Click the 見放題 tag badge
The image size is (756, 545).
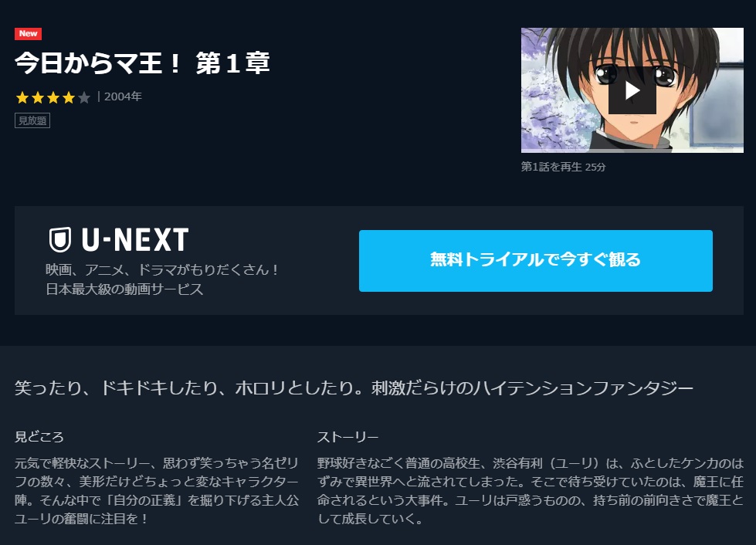click(x=32, y=120)
